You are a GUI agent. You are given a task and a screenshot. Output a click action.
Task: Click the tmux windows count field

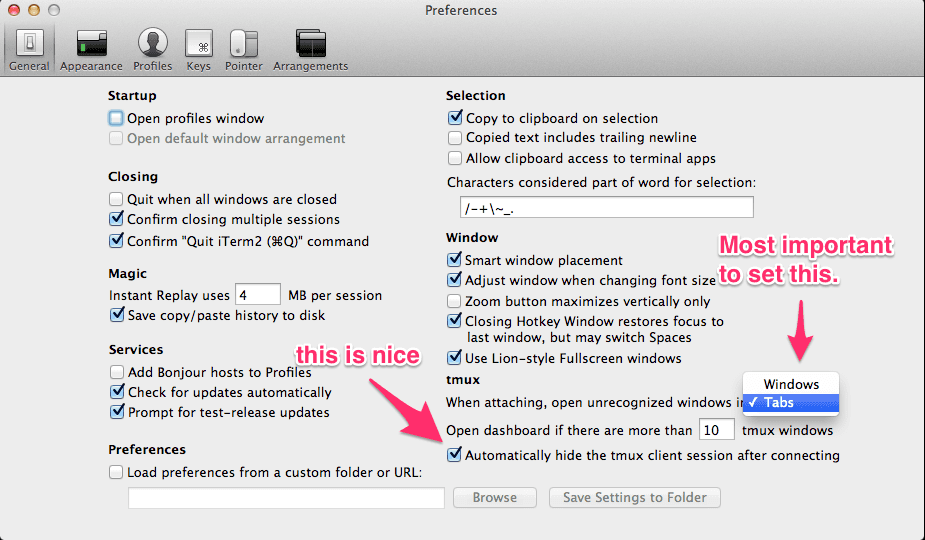(x=716, y=430)
